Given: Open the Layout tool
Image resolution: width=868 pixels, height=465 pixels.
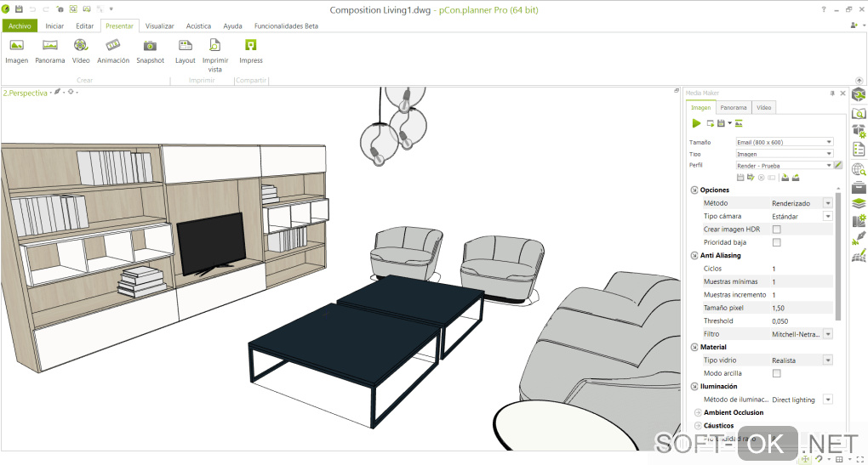Looking at the screenshot, I should 185,51.
